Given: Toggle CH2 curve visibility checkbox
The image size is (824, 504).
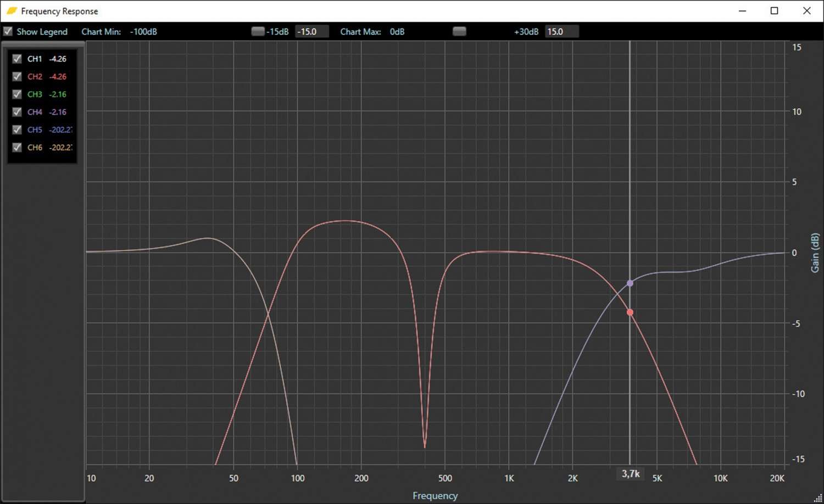Looking at the screenshot, I should 17,76.
